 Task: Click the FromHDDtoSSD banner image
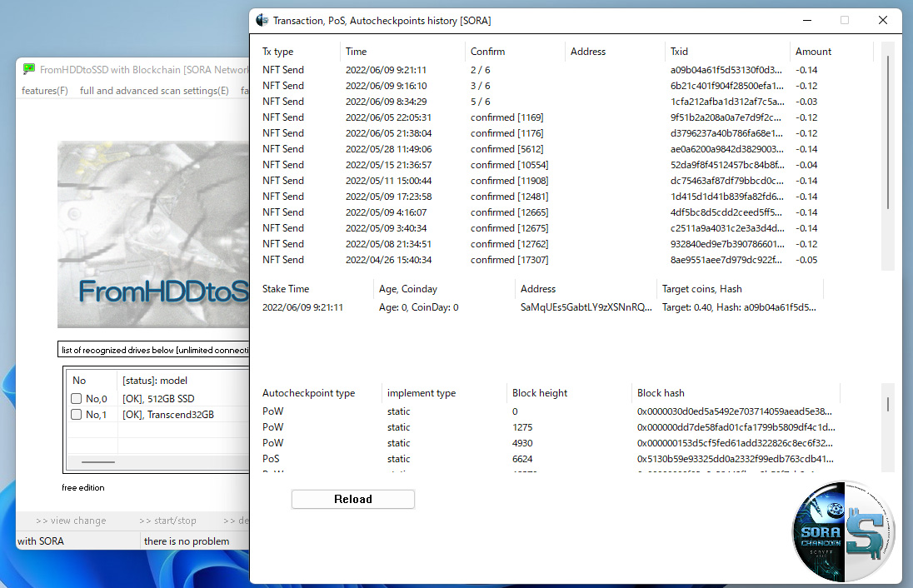click(x=154, y=235)
